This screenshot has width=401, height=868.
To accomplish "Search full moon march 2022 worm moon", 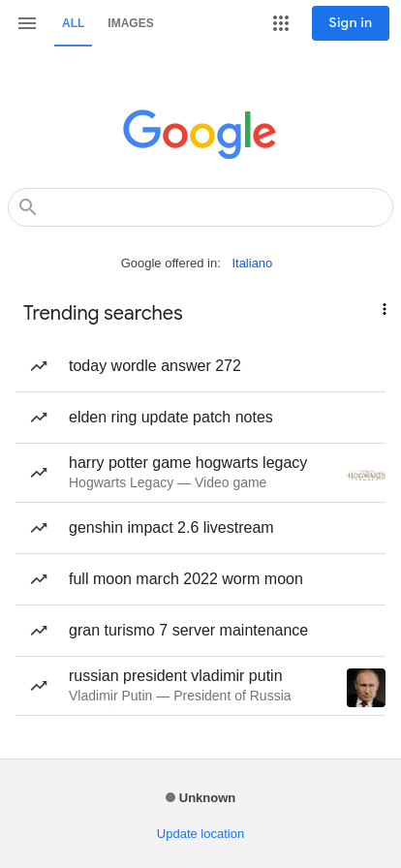I will coord(200,579).
